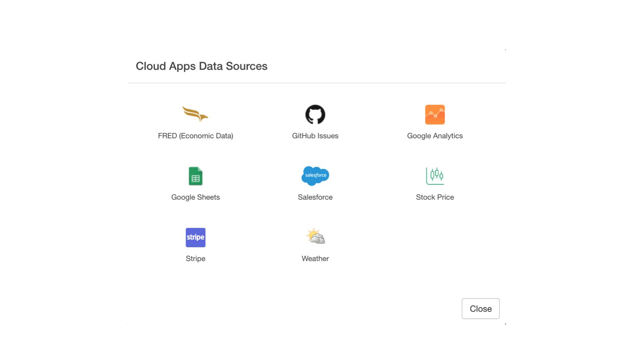Select the FRED eagle logo icon
The image size is (640, 364).
click(195, 114)
